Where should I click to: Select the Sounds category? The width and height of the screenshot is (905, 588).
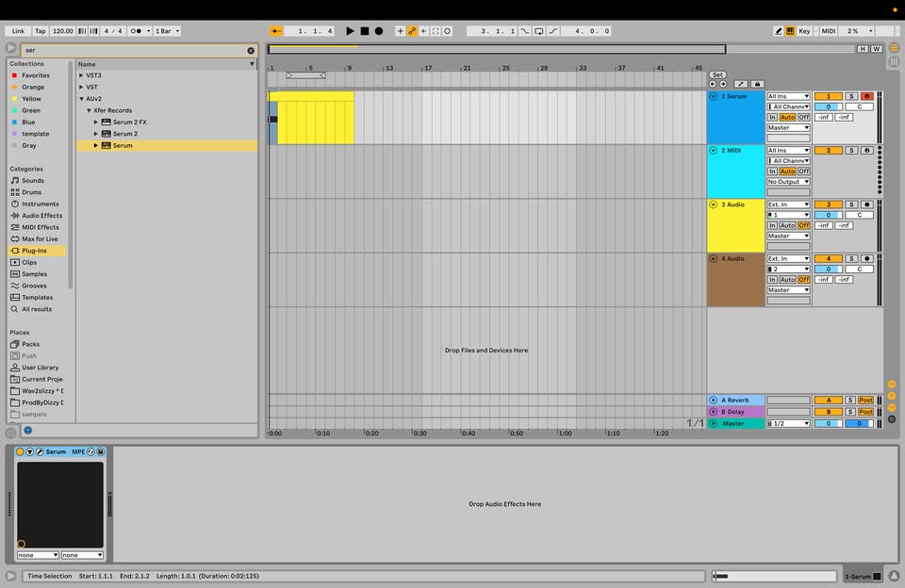tap(33, 181)
